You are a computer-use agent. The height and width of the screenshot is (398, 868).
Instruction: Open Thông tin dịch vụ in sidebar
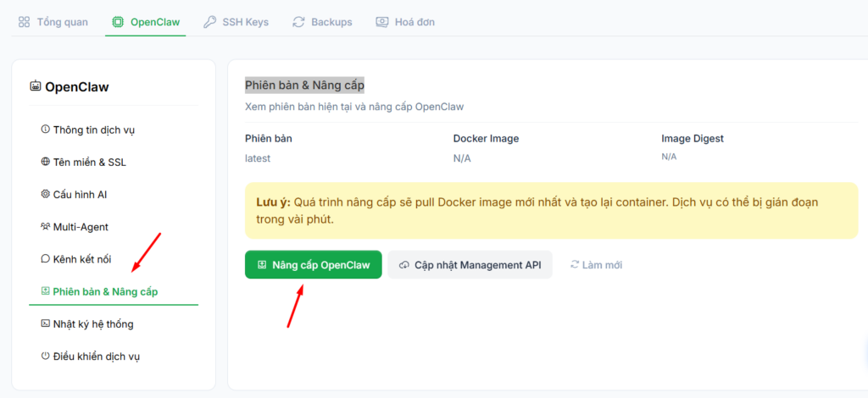click(114, 130)
